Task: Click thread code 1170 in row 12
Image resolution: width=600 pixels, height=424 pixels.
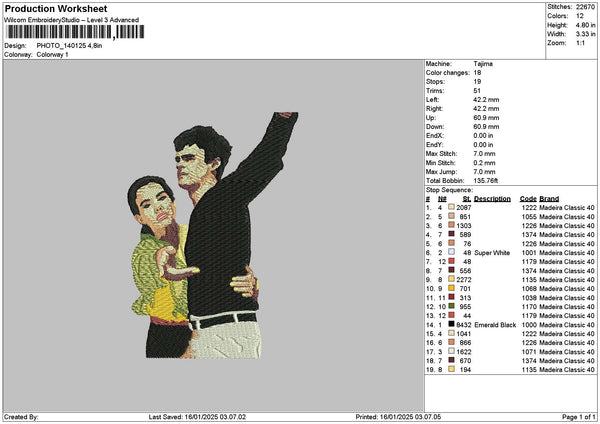Action: coord(529,307)
